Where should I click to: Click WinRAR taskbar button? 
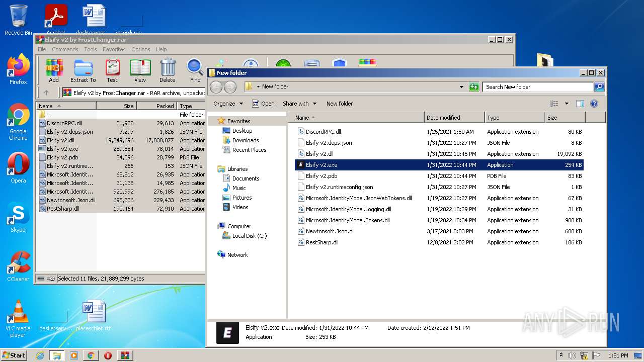click(x=125, y=355)
